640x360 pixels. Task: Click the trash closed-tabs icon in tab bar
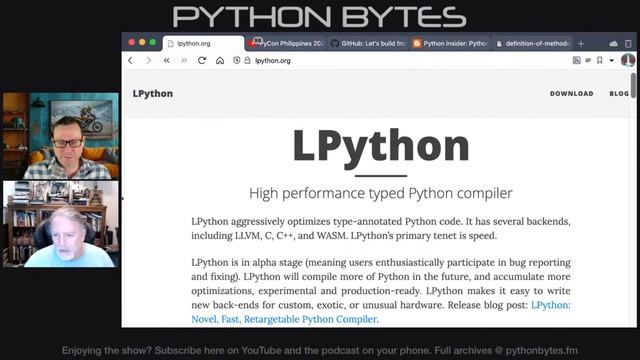tap(628, 43)
